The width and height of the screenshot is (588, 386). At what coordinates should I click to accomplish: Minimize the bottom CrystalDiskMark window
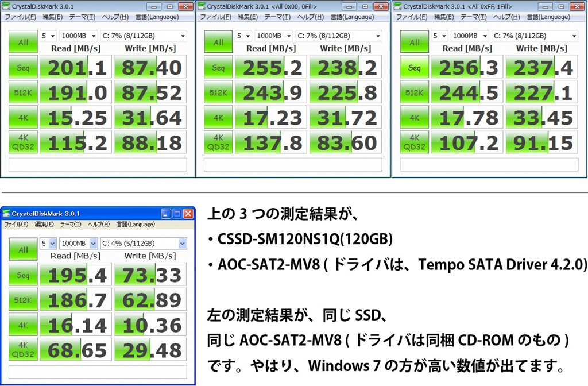click(x=166, y=214)
